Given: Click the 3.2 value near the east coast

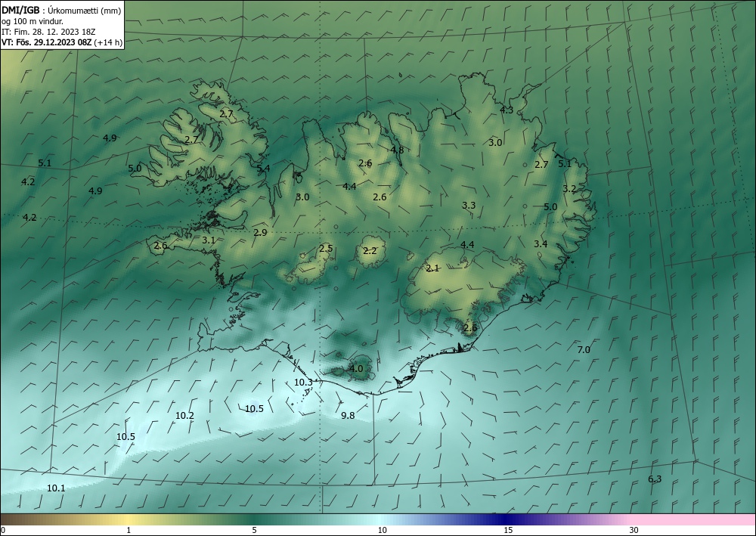Looking at the screenshot, I should tap(569, 189).
